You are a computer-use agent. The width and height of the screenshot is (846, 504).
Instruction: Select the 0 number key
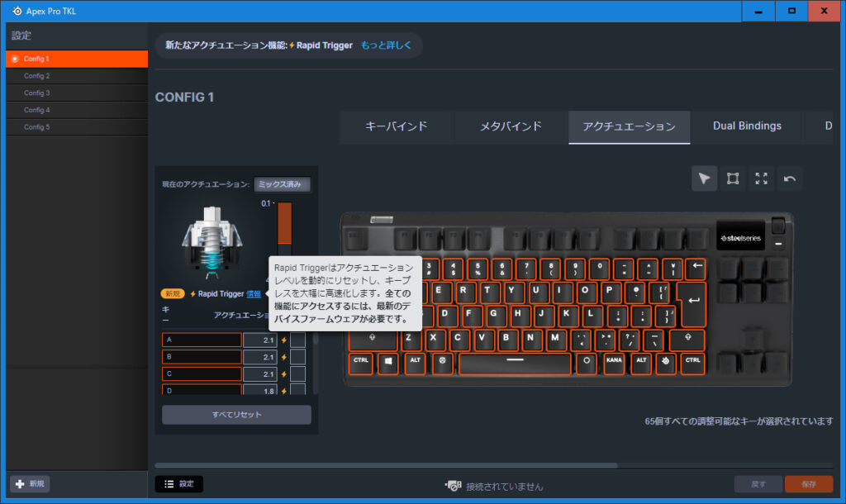[x=600, y=269]
